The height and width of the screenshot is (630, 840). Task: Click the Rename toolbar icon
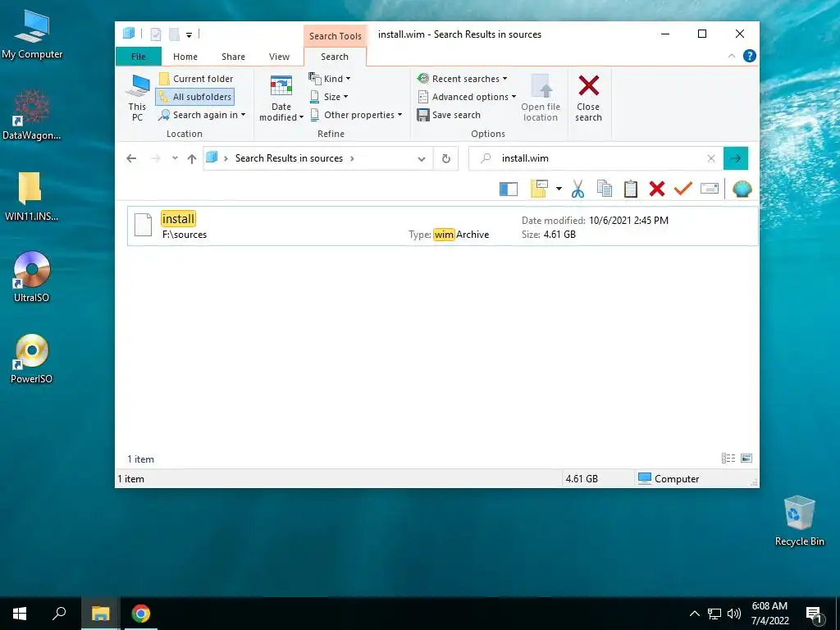click(710, 189)
